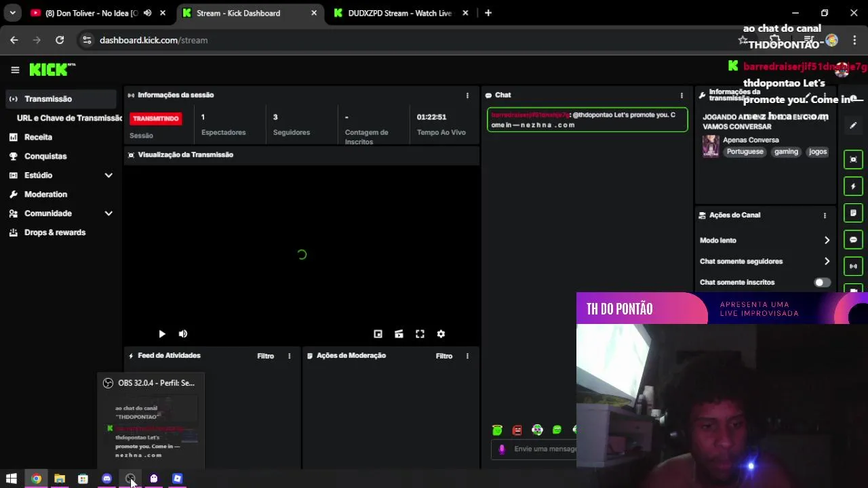
Task: Open Microsoft Store from taskbar
Action: (x=83, y=479)
